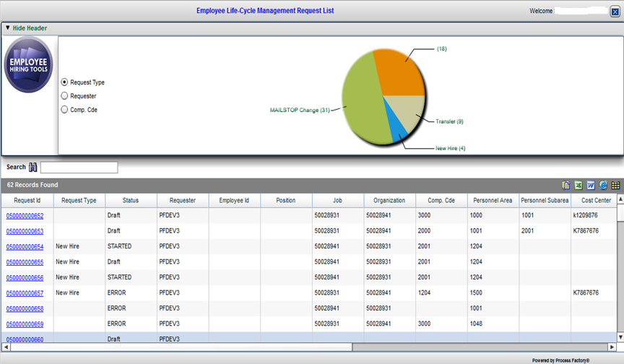Close the window with the X icon

point(615,12)
